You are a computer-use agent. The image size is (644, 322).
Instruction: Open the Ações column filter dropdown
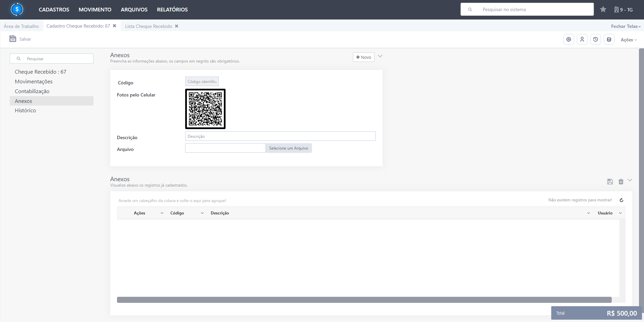tap(162, 213)
